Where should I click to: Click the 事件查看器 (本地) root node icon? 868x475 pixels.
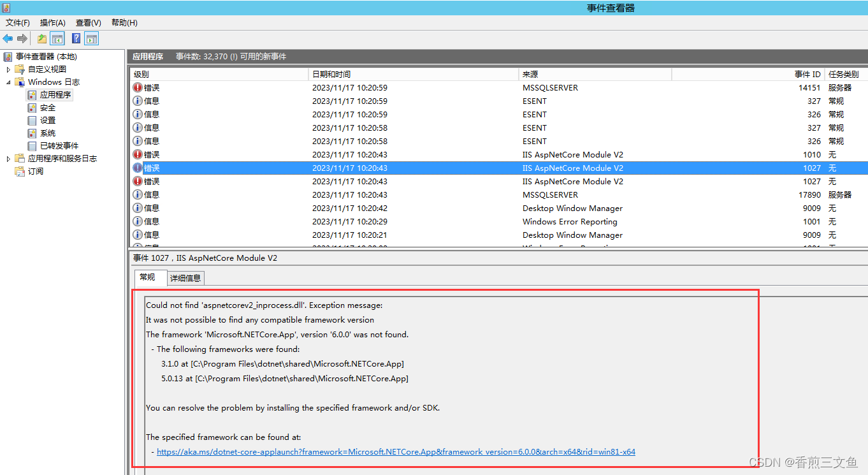tap(8, 57)
